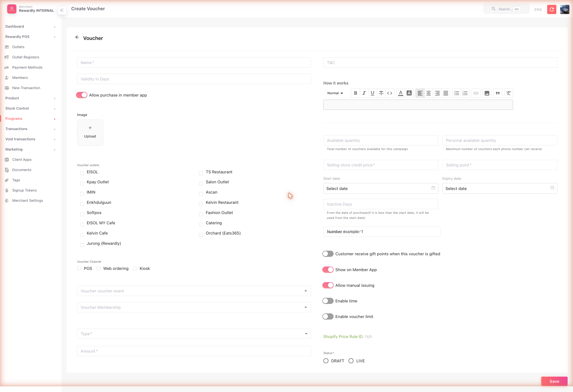Screen dimensions: 573x392
Task: Check the Web ordering voucher channel
Action: click(x=98, y=268)
